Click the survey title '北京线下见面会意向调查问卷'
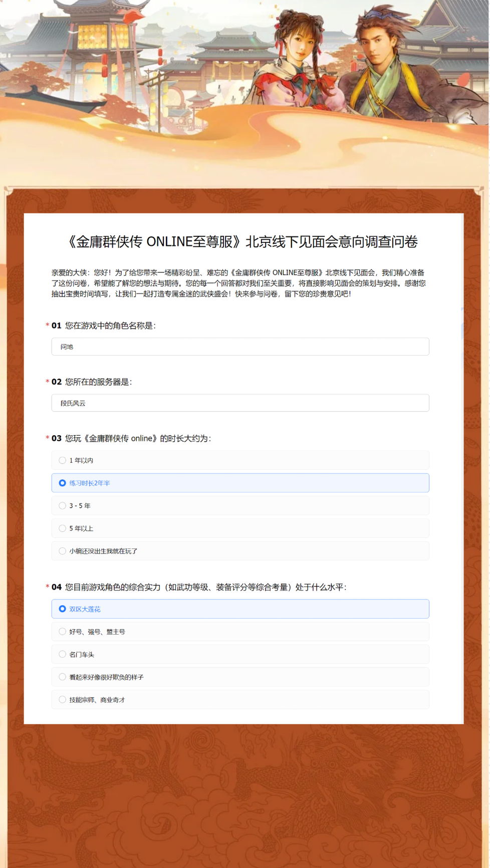The width and height of the screenshot is (490, 868). point(332,242)
